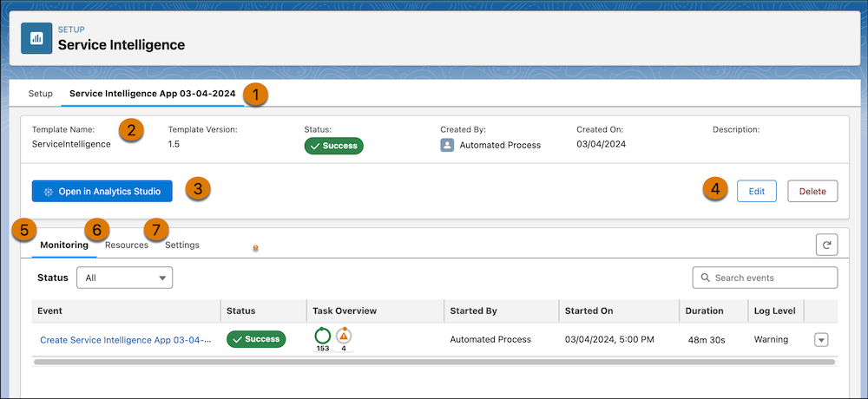The image size is (868, 399).
Task: Click Open in Analytics Studio button
Action: point(102,192)
